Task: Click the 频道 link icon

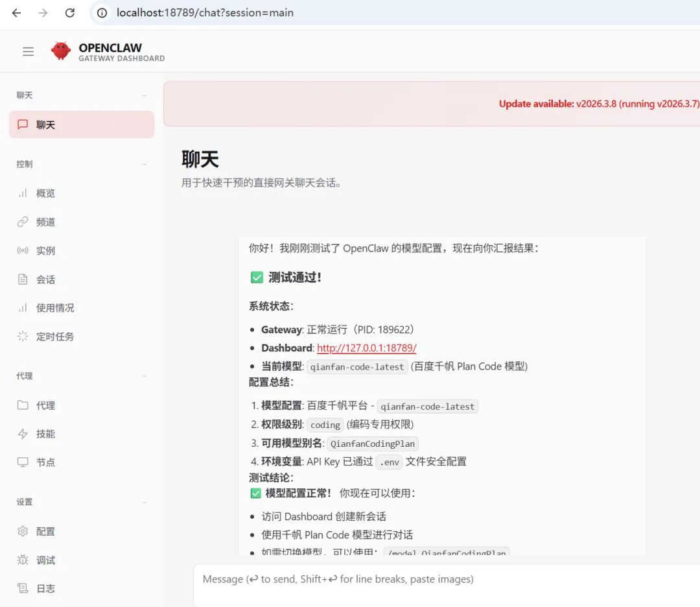Action: (23, 222)
